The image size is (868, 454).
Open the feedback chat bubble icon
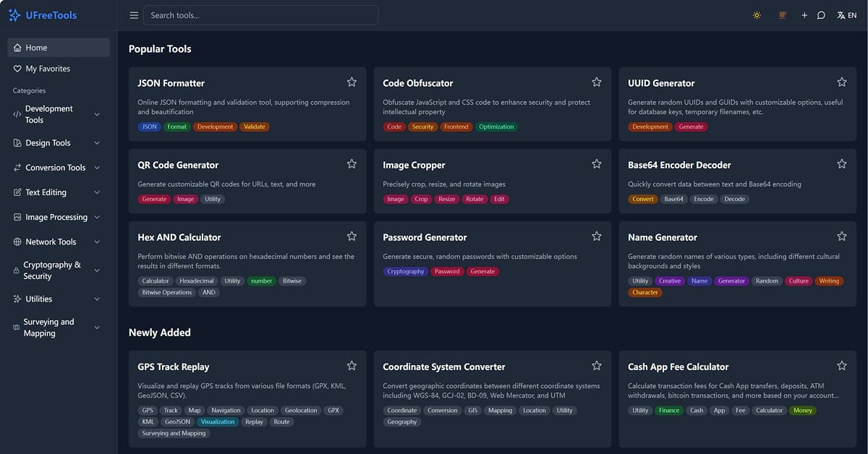pyautogui.click(x=821, y=15)
